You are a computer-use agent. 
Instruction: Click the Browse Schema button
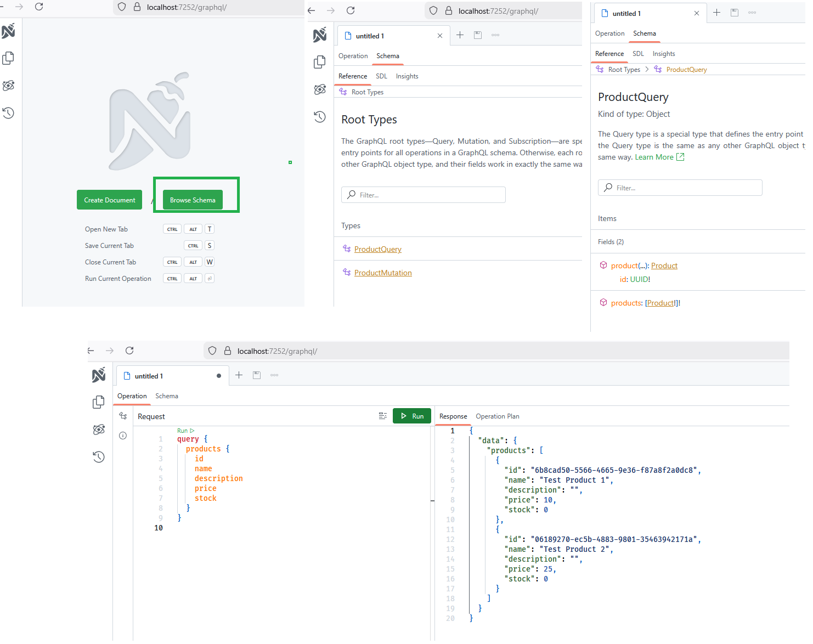pyautogui.click(x=193, y=200)
